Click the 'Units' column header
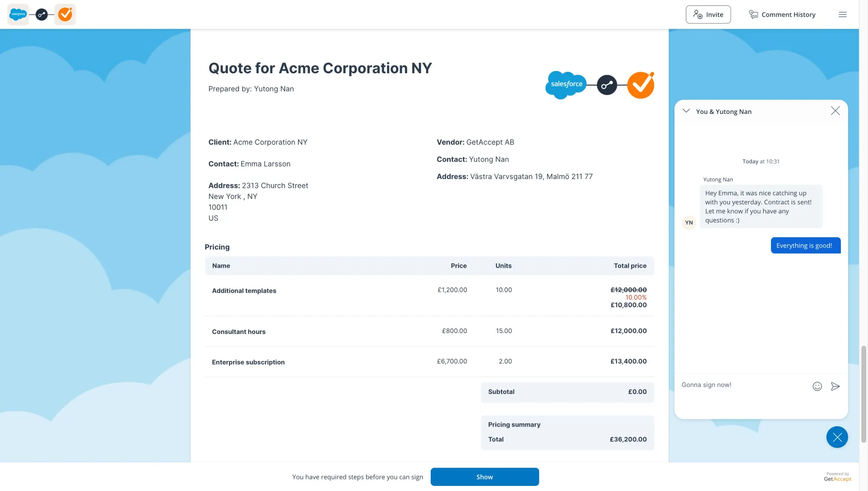Image resolution: width=868 pixels, height=491 pixels. coord(503,266)
